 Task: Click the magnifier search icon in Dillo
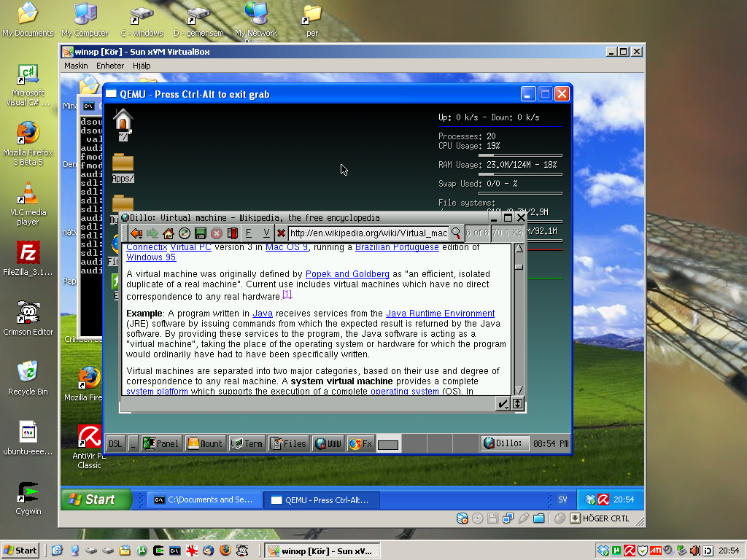(456, 233)
